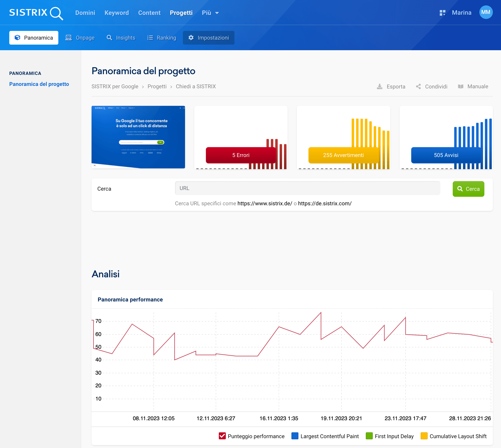The height and width of the screenshot is (448, 501).
Task: Go to Progetti breadcrumb
Action: 157,86
